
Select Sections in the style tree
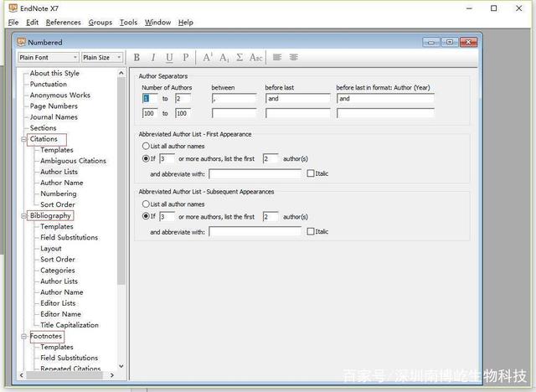click(43, 128)
